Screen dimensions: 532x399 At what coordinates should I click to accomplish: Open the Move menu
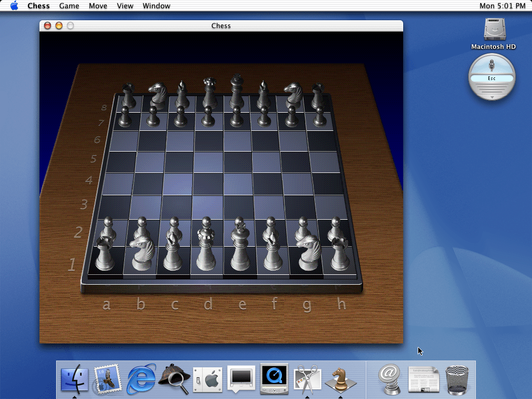[98, 6]
